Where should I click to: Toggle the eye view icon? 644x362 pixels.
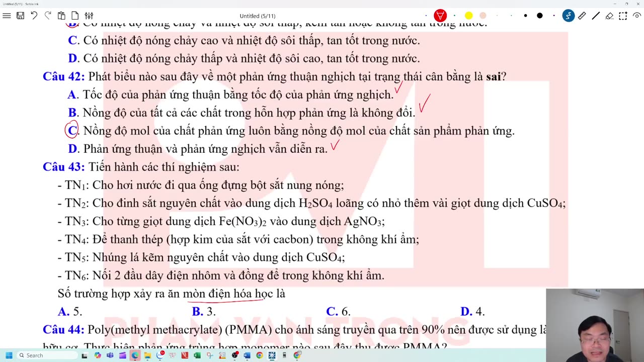click(x=636, y=16)
